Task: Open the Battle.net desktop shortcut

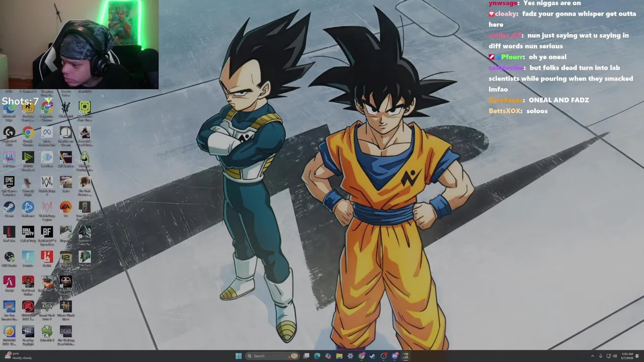Action: 28,210
